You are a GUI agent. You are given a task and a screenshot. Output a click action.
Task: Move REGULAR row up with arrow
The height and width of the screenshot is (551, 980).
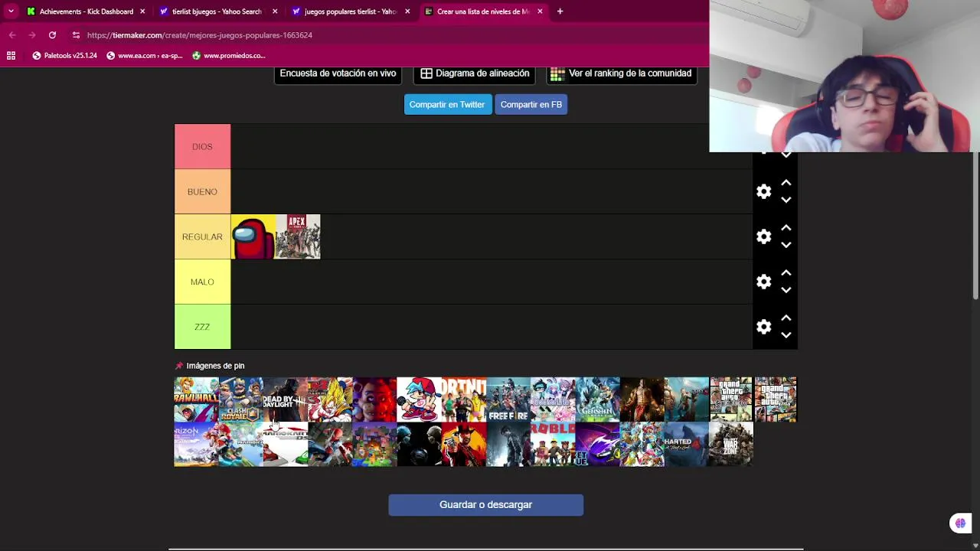[x=786, y=228]
